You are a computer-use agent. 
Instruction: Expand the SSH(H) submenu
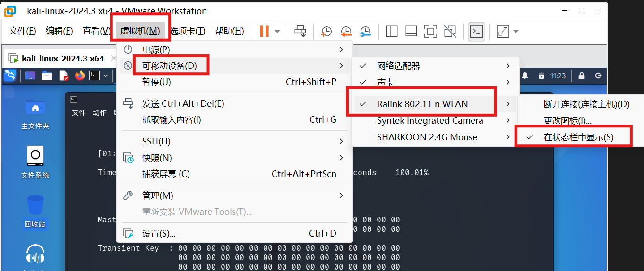234,141
